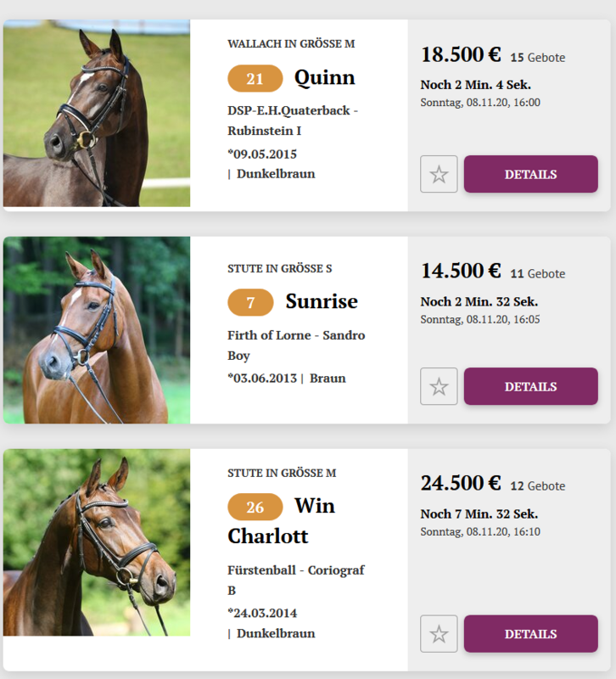Click Quinn's horse photo
This screenshot has width=616, height=679.
coord(97,114)
